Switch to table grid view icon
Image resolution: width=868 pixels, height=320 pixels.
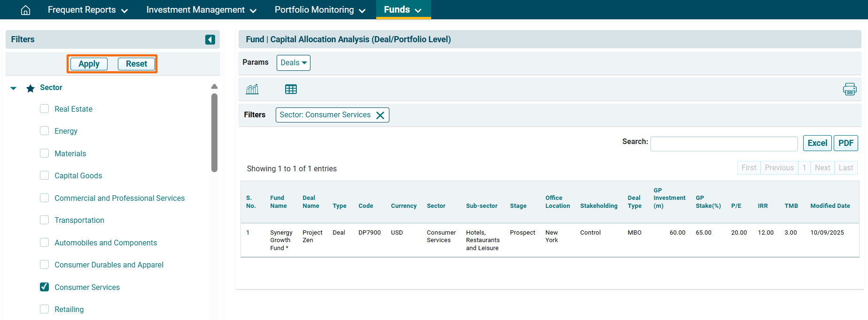click(x=291, y=89)
